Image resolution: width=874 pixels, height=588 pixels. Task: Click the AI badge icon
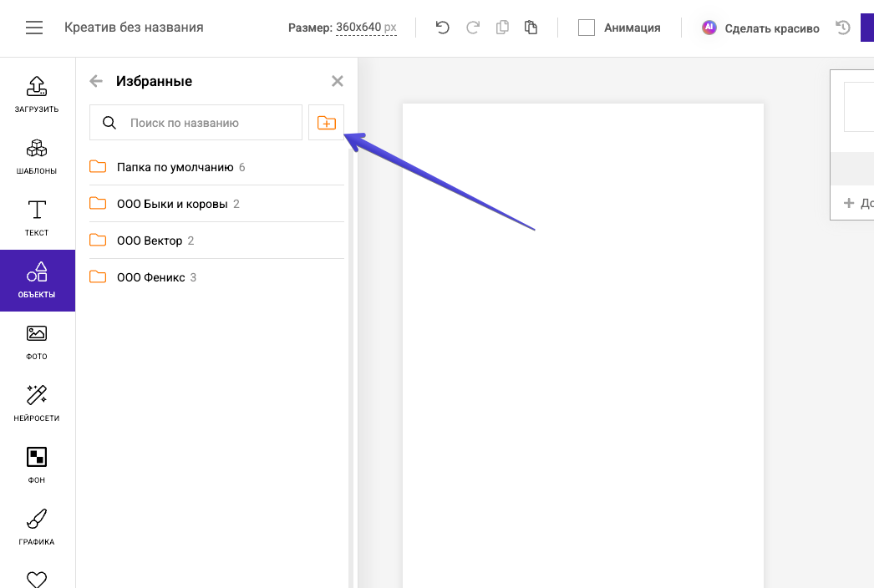(x=709, y=28)
